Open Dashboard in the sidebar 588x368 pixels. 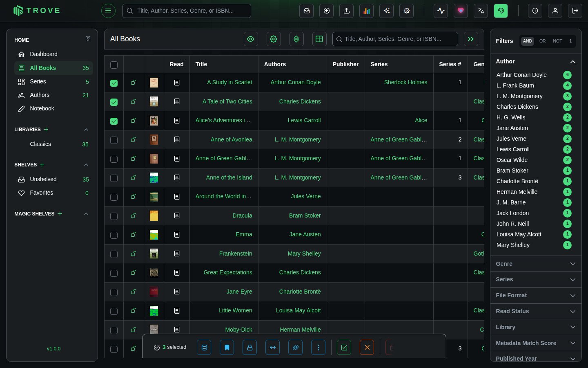coord(53,54)
